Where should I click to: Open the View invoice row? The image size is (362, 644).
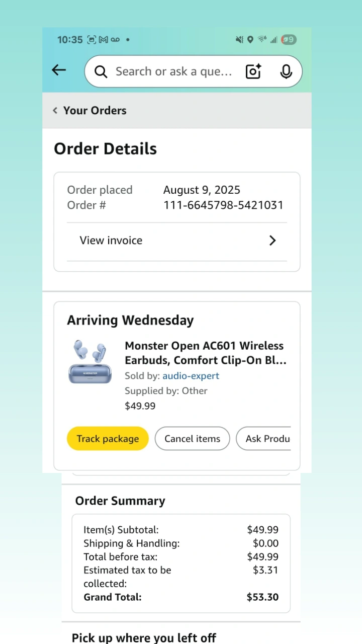(177, 240)
